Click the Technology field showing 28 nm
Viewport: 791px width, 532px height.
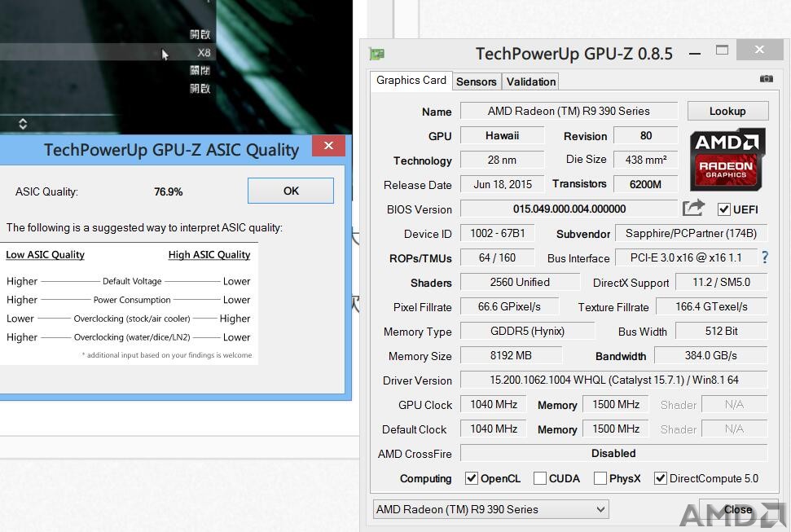point(502,160)
